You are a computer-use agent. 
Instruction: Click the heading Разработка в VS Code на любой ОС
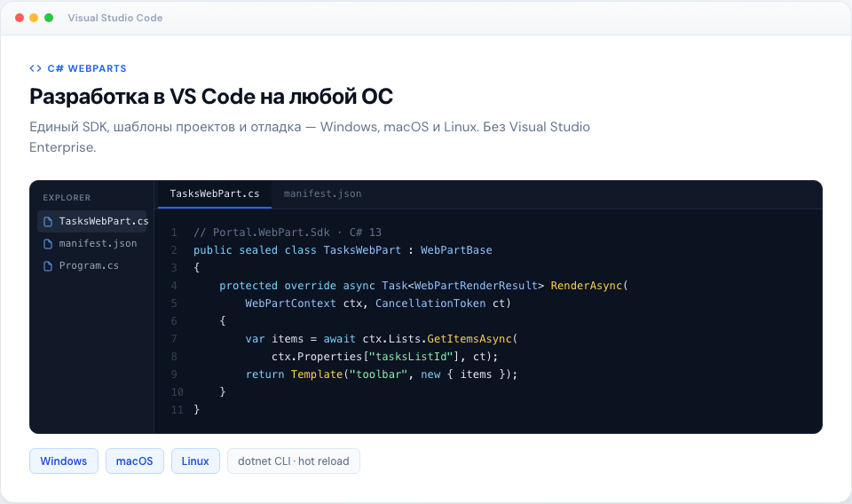(211, 97)
